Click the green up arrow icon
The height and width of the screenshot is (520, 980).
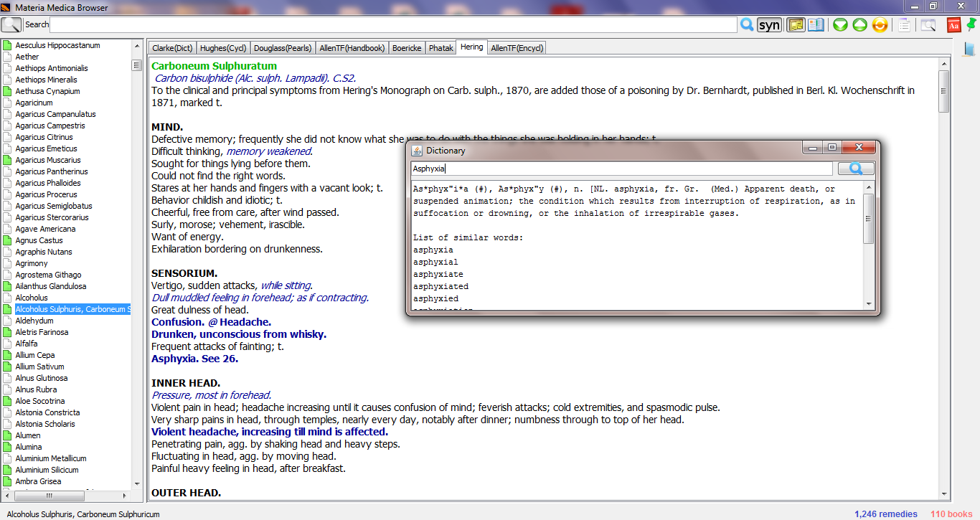[859, 25]
